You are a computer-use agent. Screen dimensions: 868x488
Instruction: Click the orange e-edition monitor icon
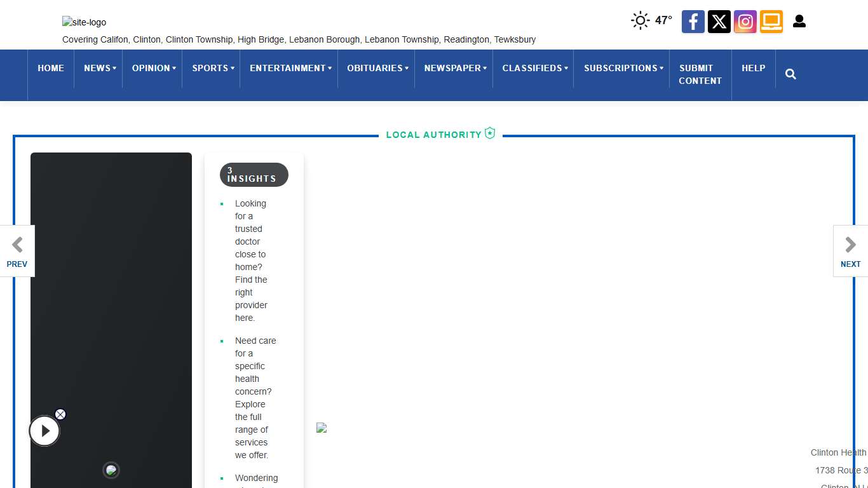tap(771, 22)
